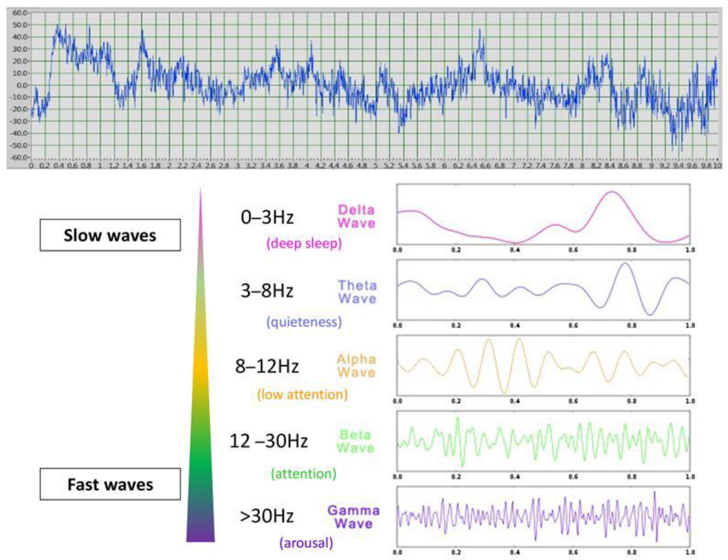The height and width of the screenshot is (560, 728).
Task: Click the (arousal) caption
Action: [x=306, y=543]
